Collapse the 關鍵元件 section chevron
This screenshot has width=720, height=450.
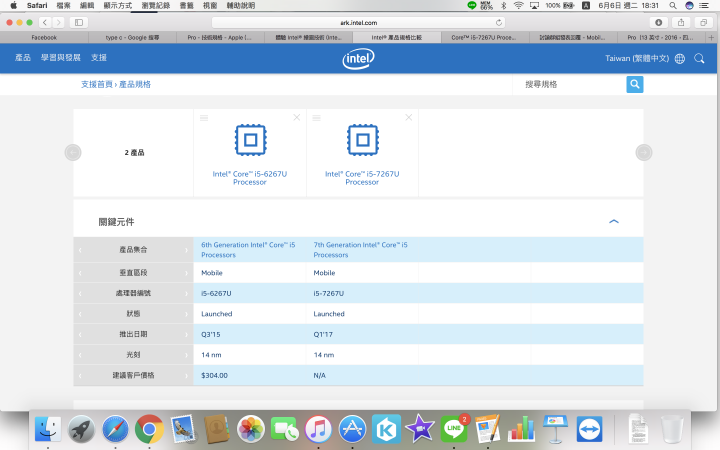tap(613, 221)
